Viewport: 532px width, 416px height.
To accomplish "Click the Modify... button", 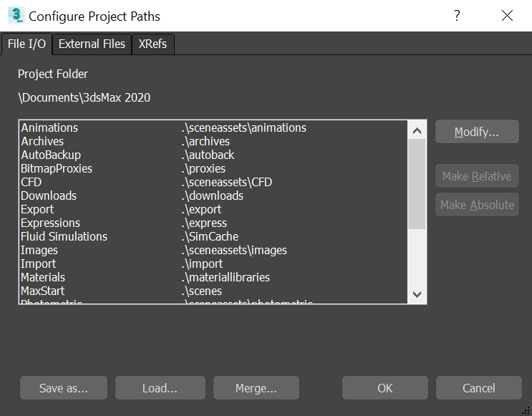I will click(477, 132).
